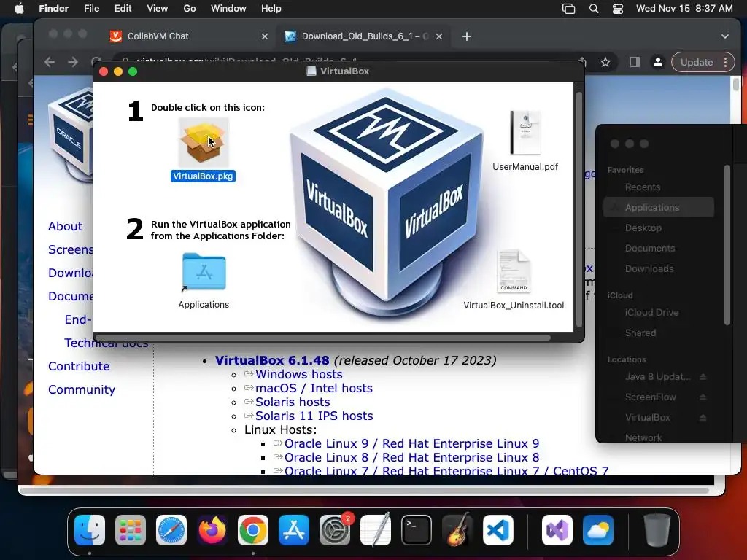Open the Window menu

click(x=228, y=9)
